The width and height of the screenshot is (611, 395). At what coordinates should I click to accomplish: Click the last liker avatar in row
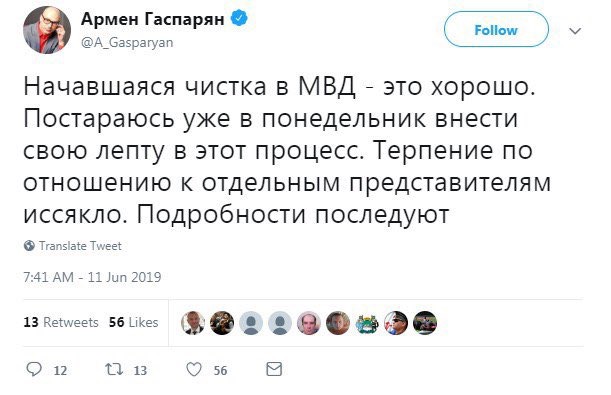click(x=425, y=323)
